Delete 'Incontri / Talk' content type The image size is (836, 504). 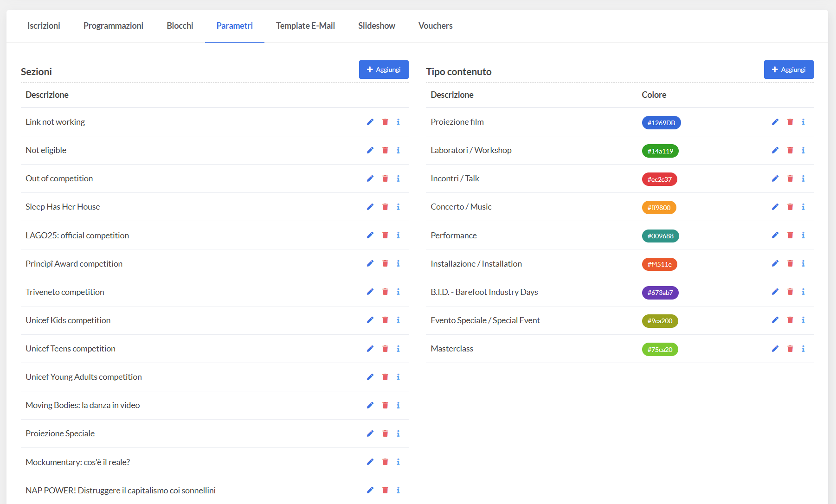[x=790, y=179]
